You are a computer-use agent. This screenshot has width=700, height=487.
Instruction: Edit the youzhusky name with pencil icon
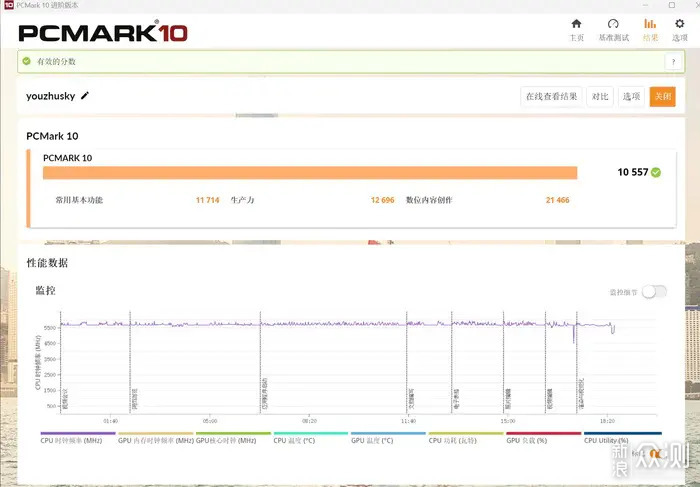[x=85, y=96]
